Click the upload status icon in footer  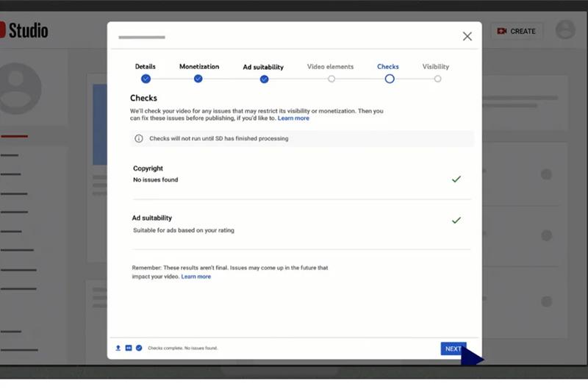point(118,348)
